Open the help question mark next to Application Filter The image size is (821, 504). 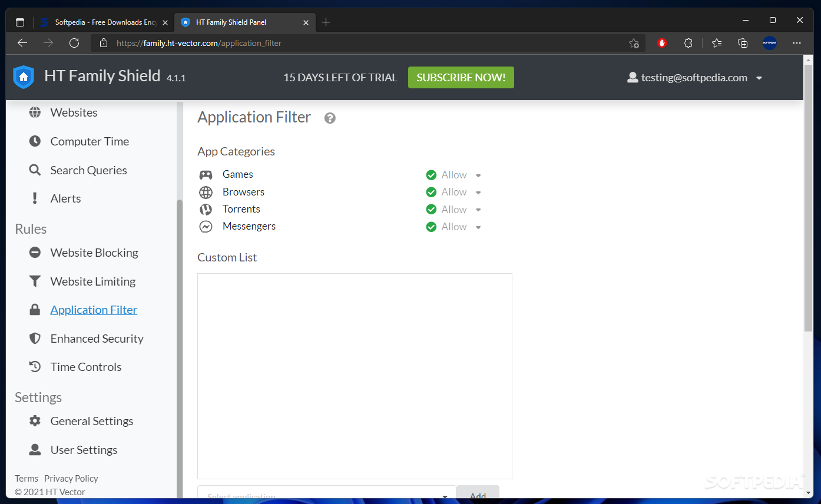[330, 118]
